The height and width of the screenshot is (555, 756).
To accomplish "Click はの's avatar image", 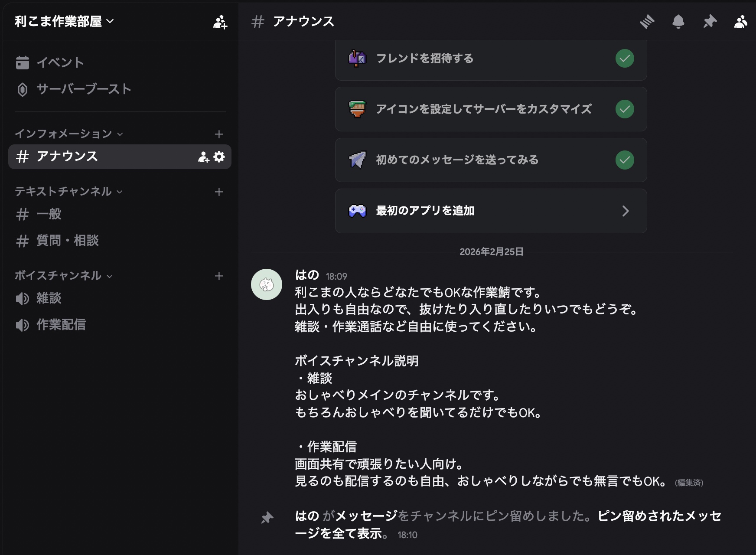I will [x=267, y=284].
